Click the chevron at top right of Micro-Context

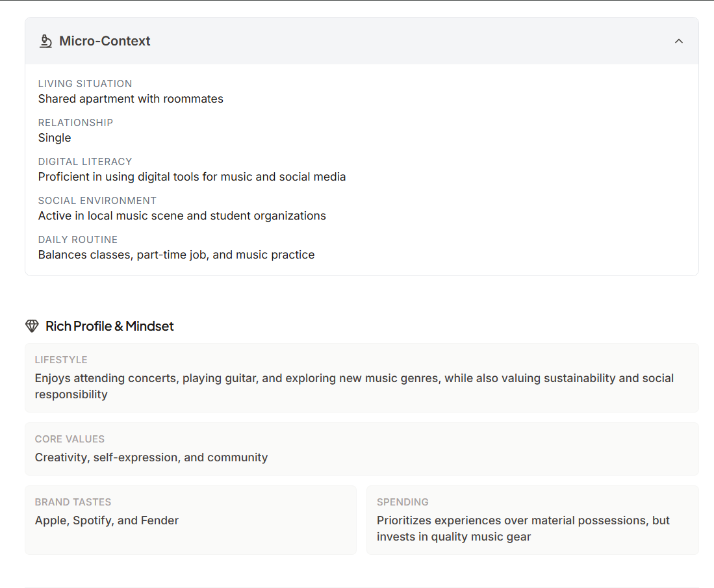coord(678,40)
